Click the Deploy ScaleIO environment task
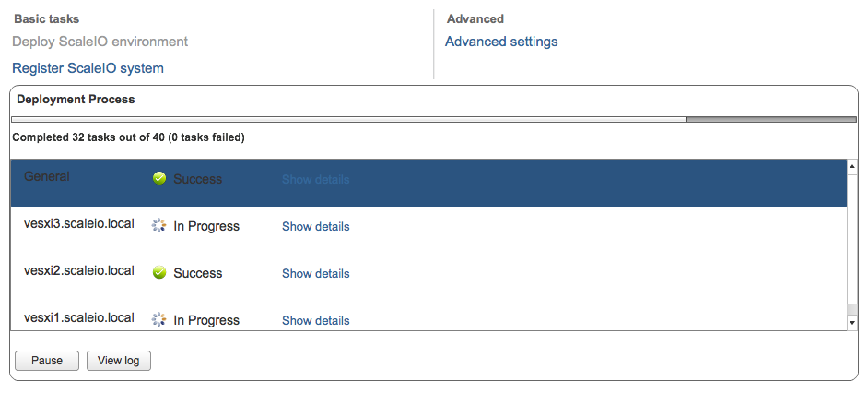This screenshot has width=868, height=393. coord(100,42)
